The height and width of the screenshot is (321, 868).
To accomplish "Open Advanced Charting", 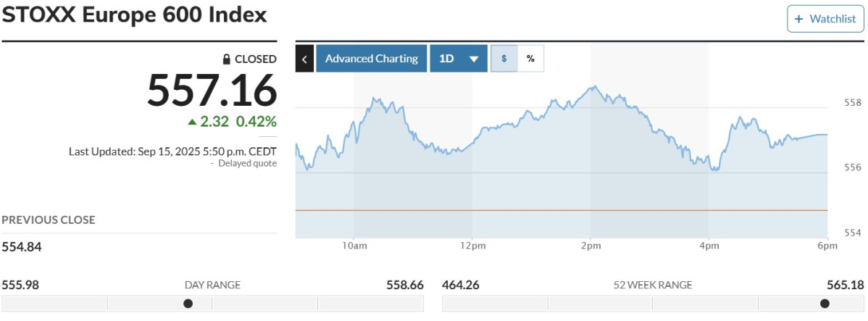I will point(371,59).
